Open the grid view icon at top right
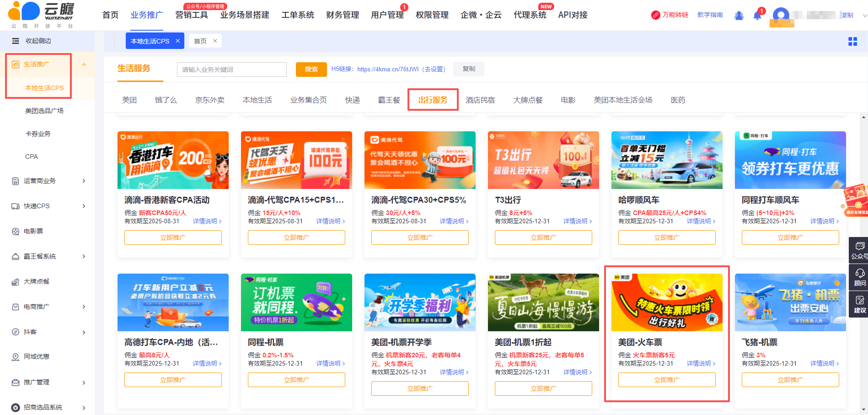 click(852, 41)
